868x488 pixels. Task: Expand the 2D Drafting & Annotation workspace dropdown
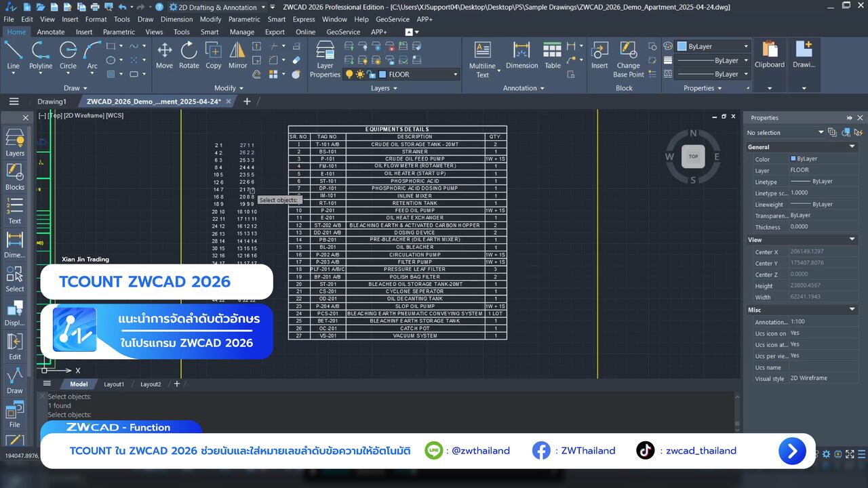(x=263, y=7)
